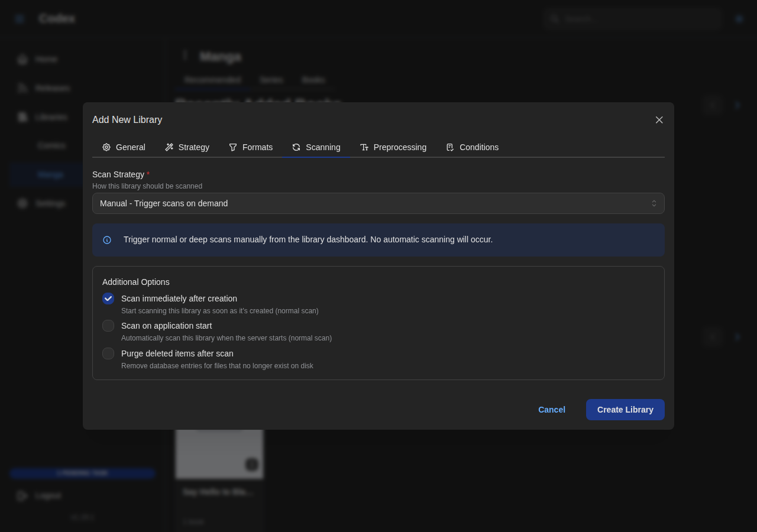Click the Cancel button

(x=552, y=410)
